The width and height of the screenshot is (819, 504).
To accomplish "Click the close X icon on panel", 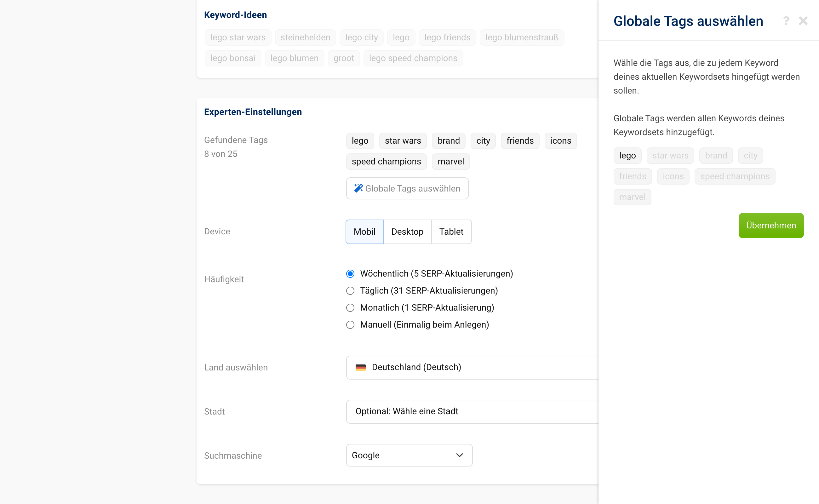I will click(803, 20).
